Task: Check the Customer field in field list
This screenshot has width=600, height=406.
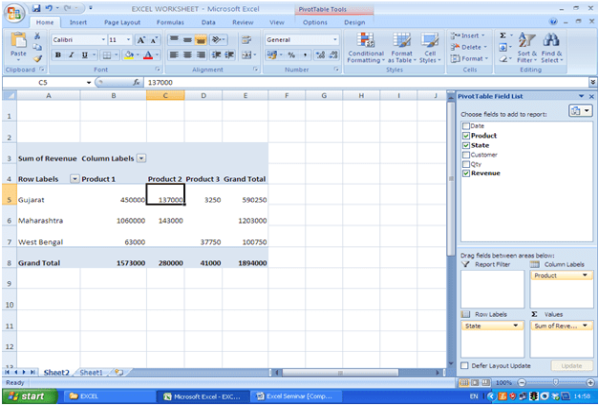Action: (465, 155)
